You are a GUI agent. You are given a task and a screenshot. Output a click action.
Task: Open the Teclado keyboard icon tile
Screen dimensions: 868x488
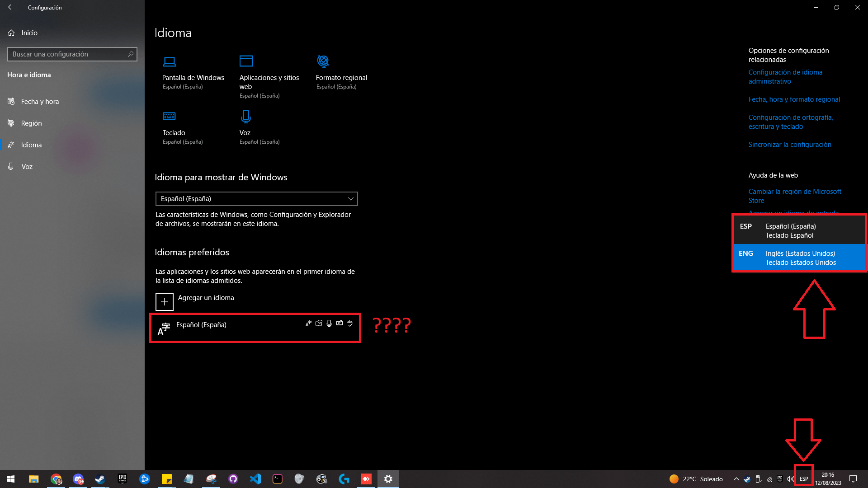coord(169,117)
